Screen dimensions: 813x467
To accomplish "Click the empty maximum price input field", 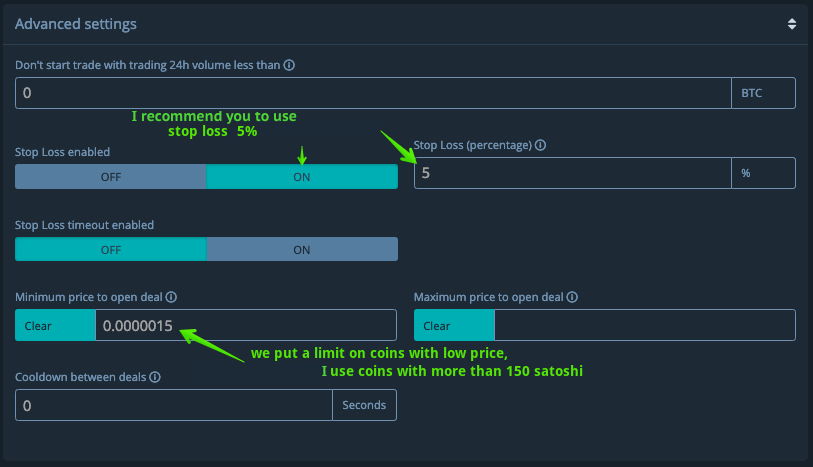I will pyautogui.click(x=644, y=326).
